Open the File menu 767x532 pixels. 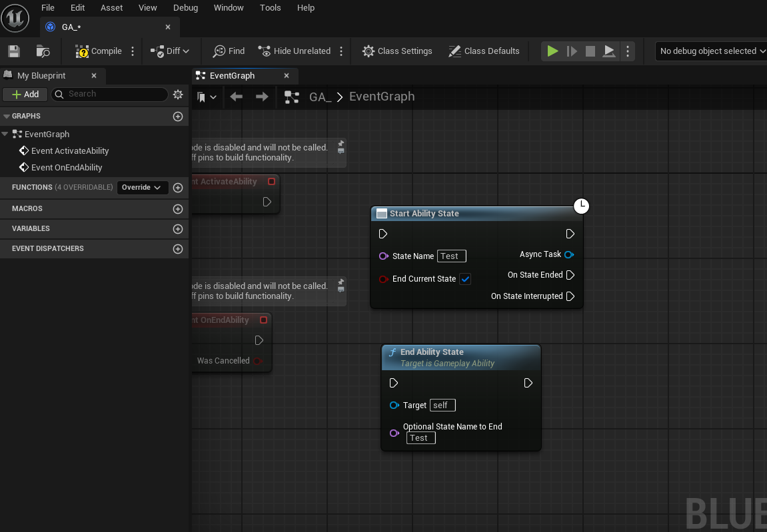48,8
